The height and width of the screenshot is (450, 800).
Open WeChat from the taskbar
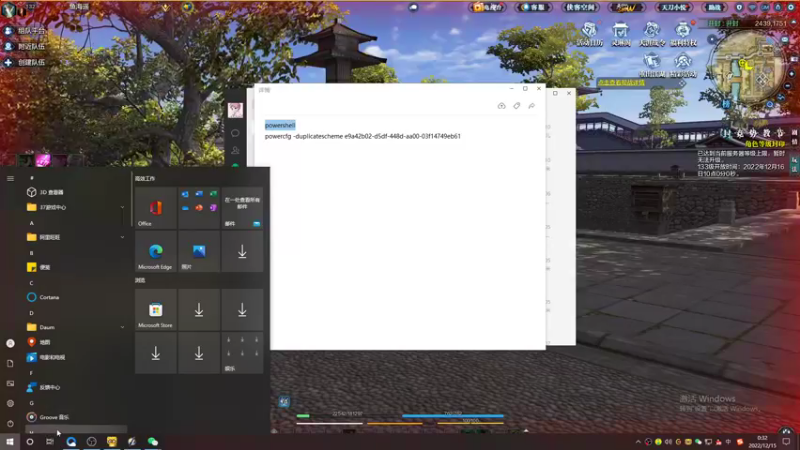pyautogui.click(x=153, y=441)
